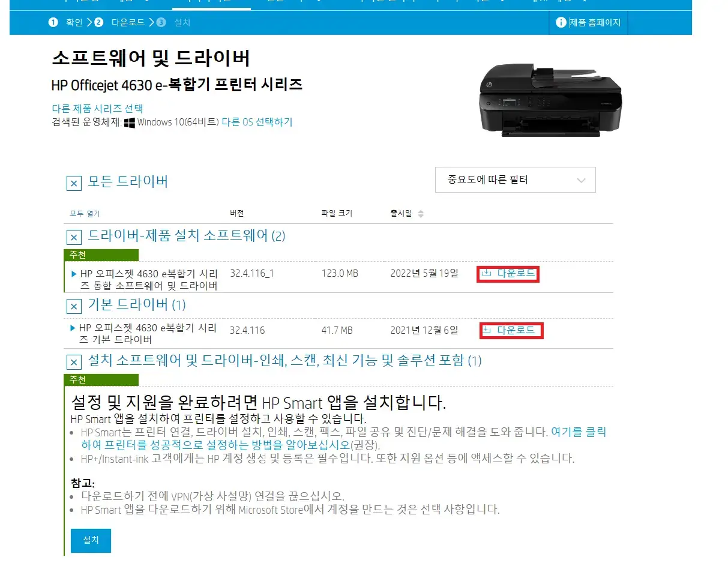Open the 여기를 클릭하여 프린터 설정 방법 link
The height and width of the screenshot is (566, 728).
point(344,439)
